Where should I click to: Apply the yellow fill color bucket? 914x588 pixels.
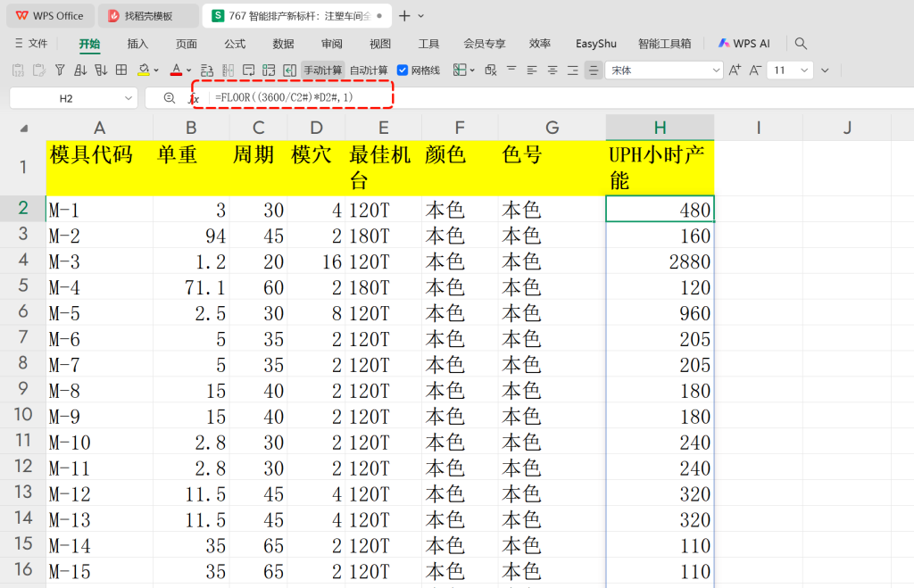tap(144, 70)
